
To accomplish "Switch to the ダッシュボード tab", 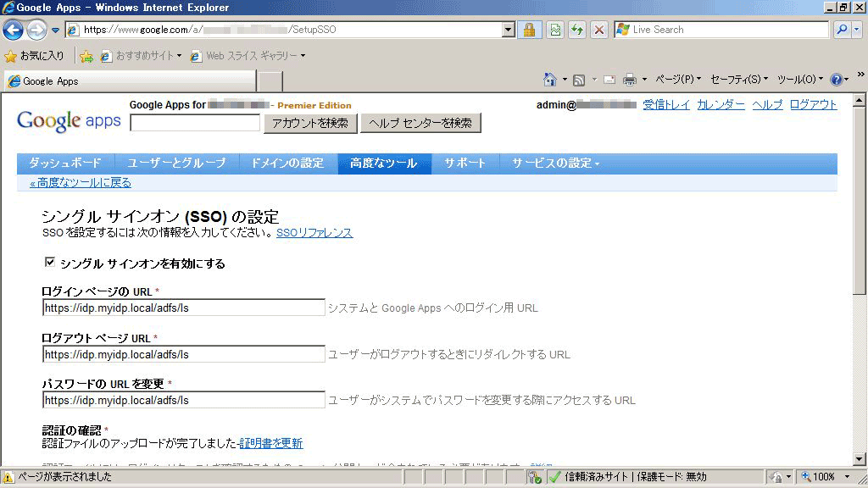I will (65, 164).
